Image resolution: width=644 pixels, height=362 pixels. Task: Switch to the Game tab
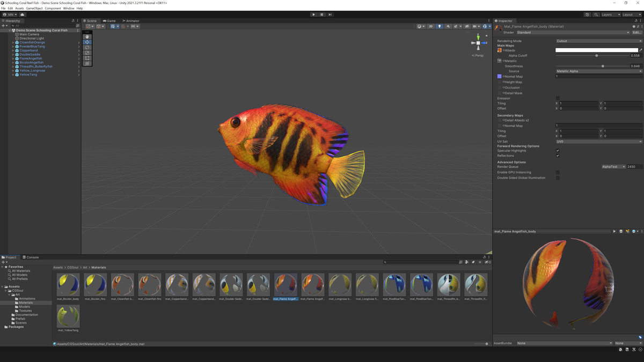tap(109, 21)
